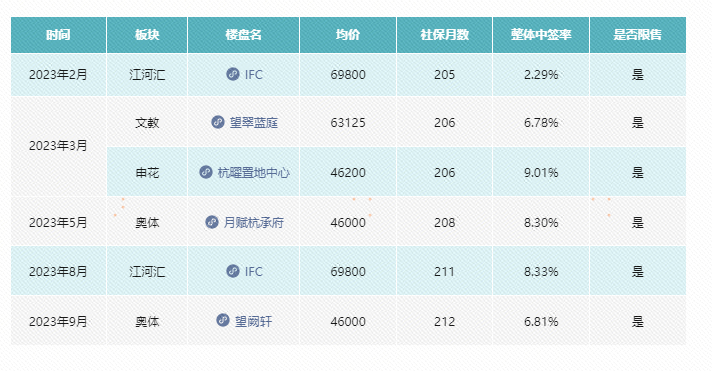Open the 望翠蓝庭 property link
Viewport: 712px width, 371px height.
253,123
